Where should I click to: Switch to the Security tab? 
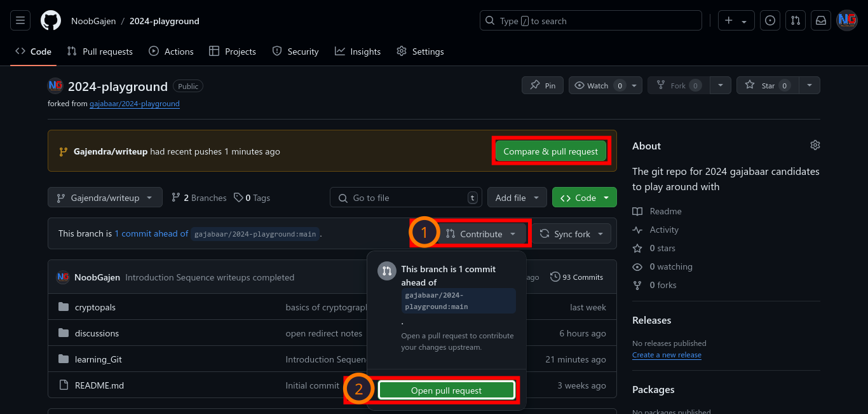(x=295, y=52)
